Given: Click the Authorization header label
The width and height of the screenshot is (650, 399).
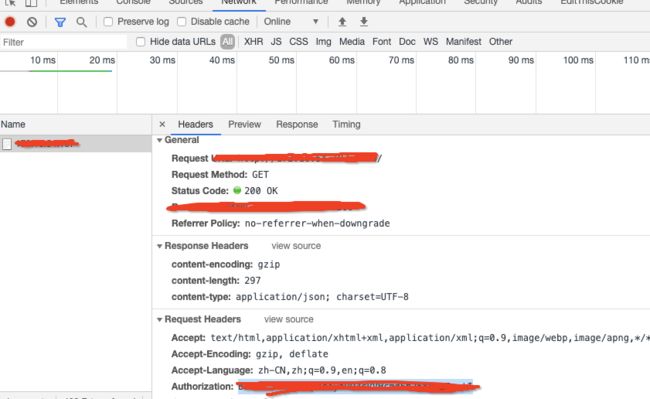Looking at the screenshot, I should coord(202,387).
